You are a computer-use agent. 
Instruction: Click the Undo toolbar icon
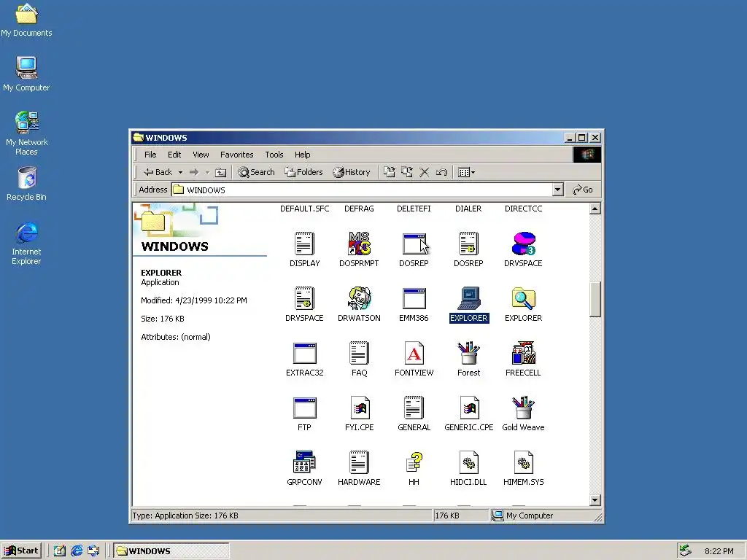click(x=441, y=172)
